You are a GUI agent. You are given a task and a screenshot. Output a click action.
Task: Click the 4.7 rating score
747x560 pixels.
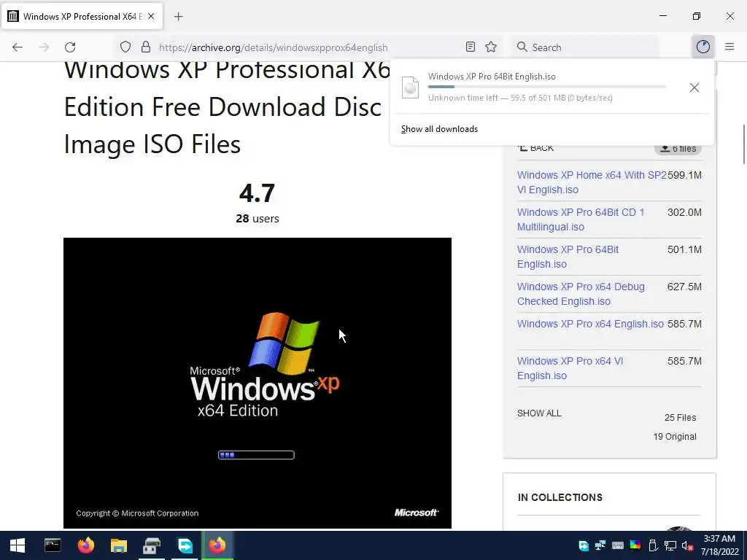coord(258,192)
